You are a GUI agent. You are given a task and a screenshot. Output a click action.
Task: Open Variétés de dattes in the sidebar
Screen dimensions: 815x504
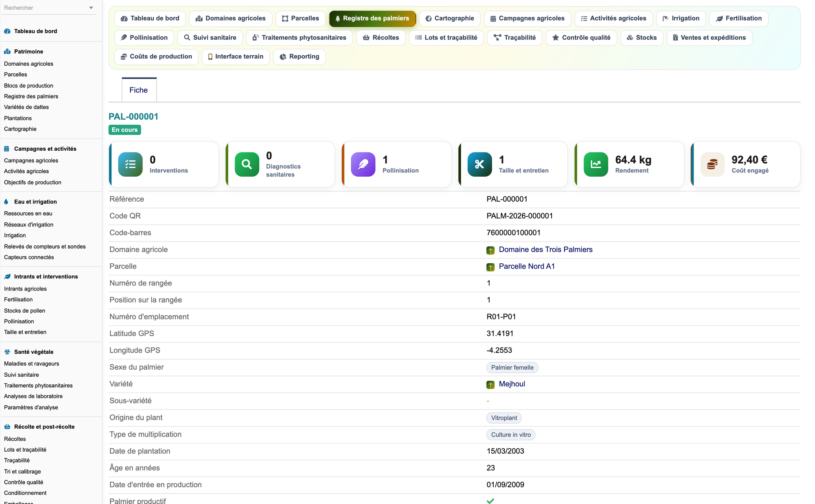click(x=26, y=107)
